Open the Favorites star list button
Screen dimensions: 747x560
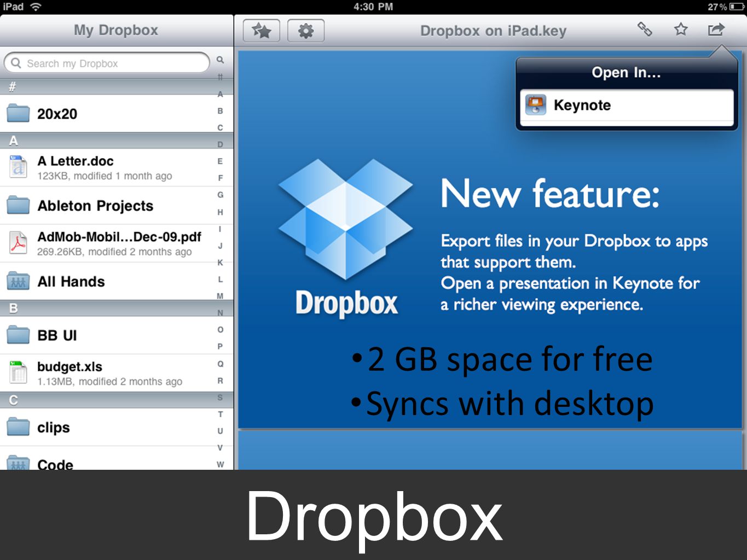(262, 31)
